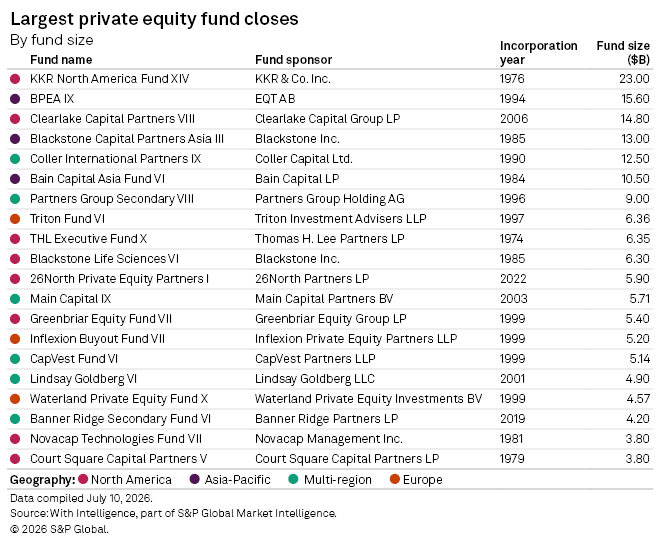The height and width of the screenshot is (545, 660).
Task: Click the Incorporation year column header
Action: pos(538,53)
